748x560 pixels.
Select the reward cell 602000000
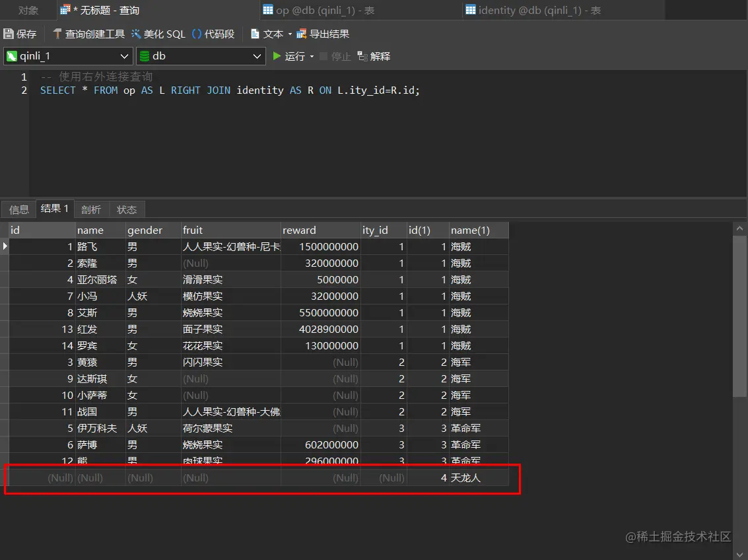pos(321,444)
